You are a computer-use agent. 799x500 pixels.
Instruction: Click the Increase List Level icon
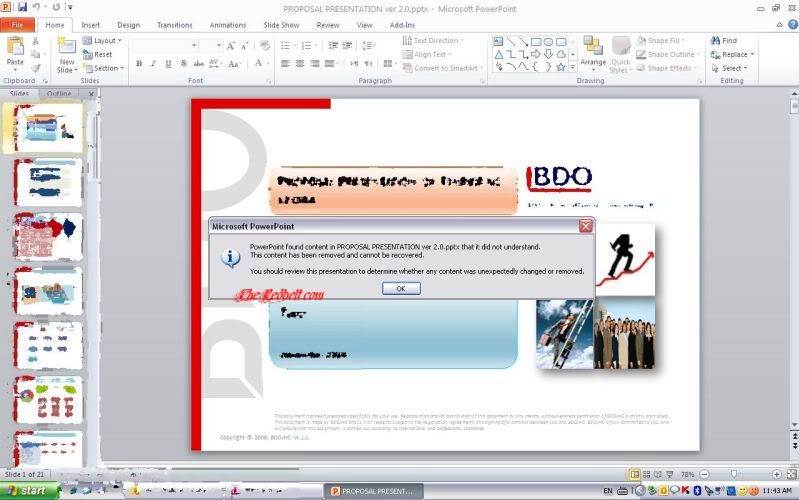coord(347,45)
